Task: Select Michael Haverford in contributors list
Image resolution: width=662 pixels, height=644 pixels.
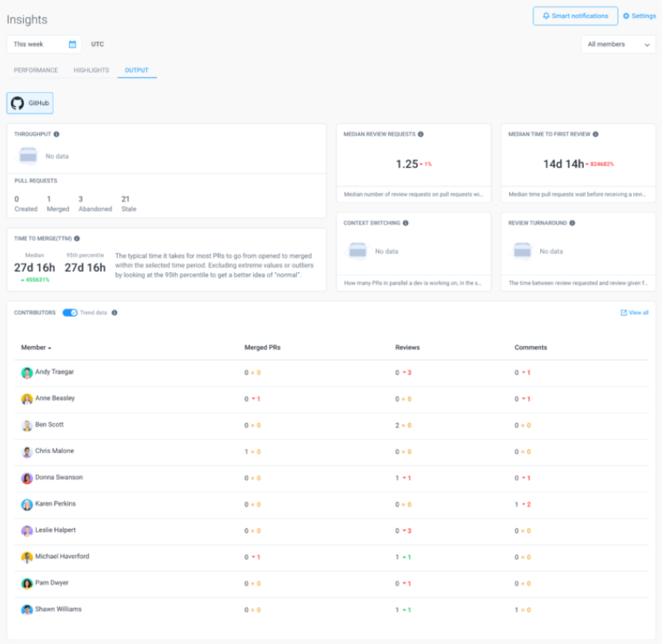Action: click(62, 557)
